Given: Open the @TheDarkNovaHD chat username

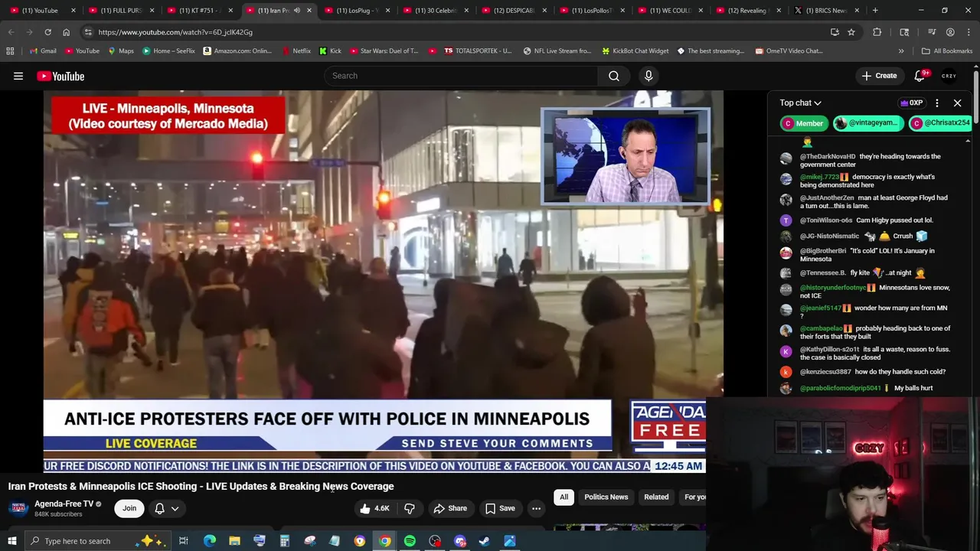Looking at the screenshot, I should coord(828,156).
